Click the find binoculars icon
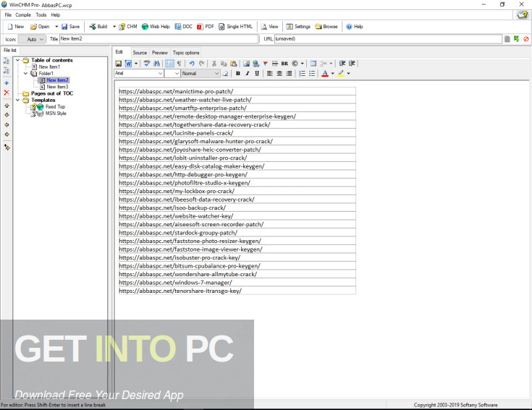The width and height of the screenshot is (532, 410). click(156, 64)
